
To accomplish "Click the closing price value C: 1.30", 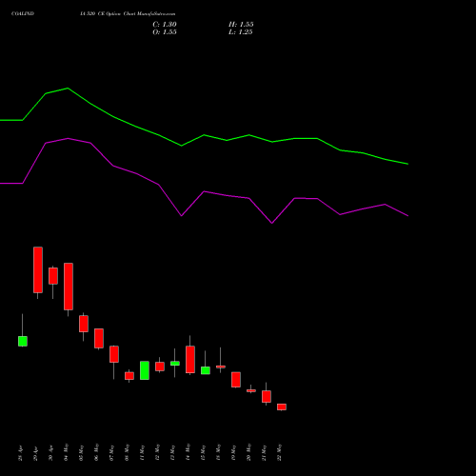I will click(165, 25).
